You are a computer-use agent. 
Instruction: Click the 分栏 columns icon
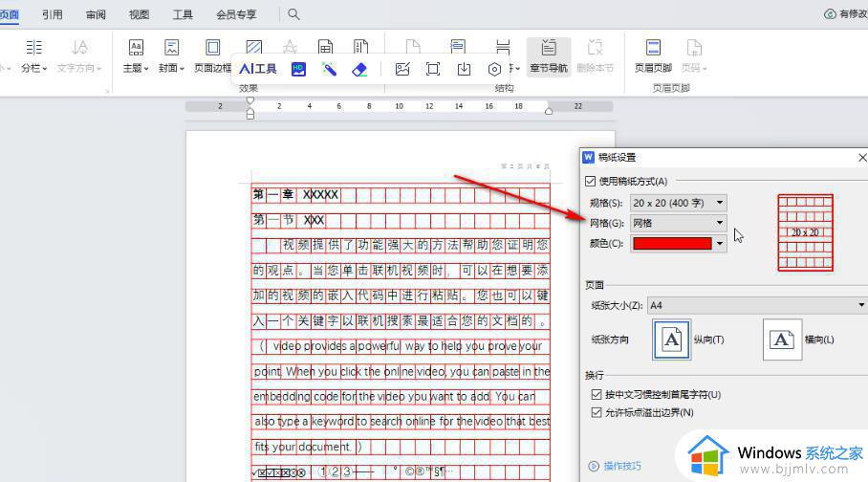pyautogui.click(x=33, y=55)
